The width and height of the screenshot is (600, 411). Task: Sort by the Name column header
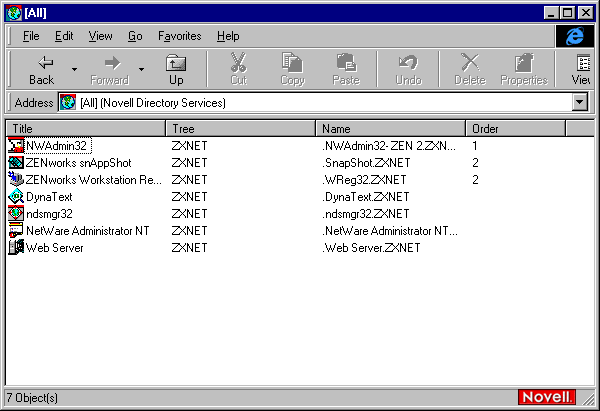pyautogui.click(x=391, y=129)
